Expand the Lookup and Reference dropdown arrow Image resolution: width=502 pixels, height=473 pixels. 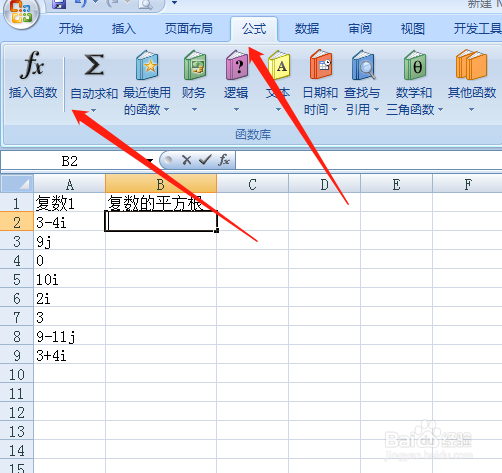coord(376,109)
